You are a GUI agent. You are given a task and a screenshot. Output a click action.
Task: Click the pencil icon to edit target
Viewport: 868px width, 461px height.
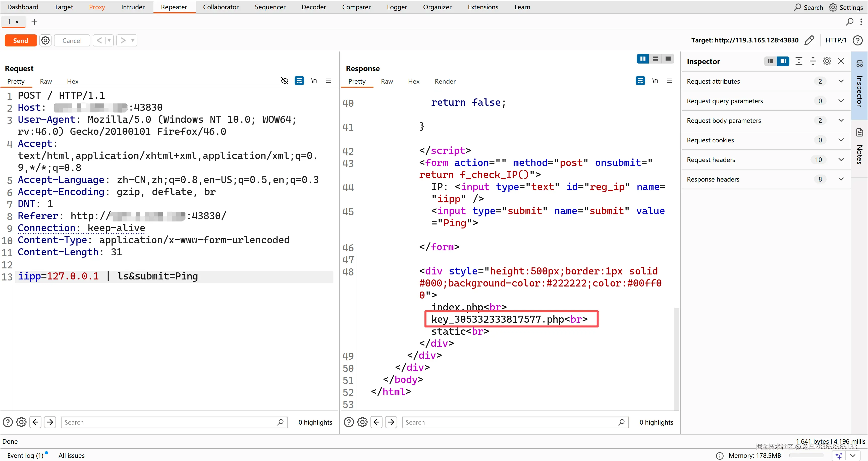(809, 40)
